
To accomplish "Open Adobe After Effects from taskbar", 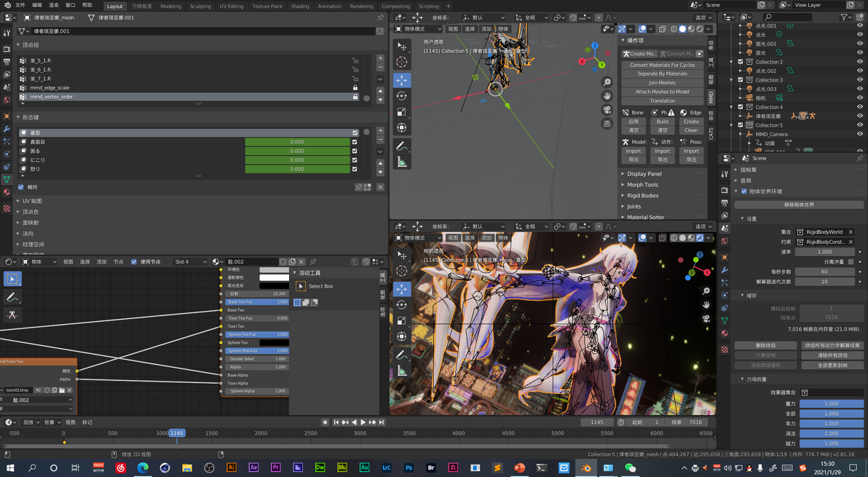I will [253, 468].
